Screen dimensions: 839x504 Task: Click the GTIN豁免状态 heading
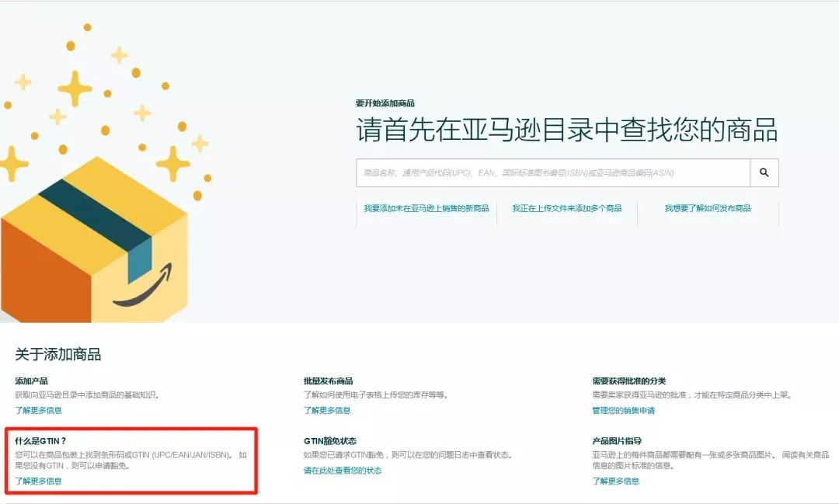329,441
